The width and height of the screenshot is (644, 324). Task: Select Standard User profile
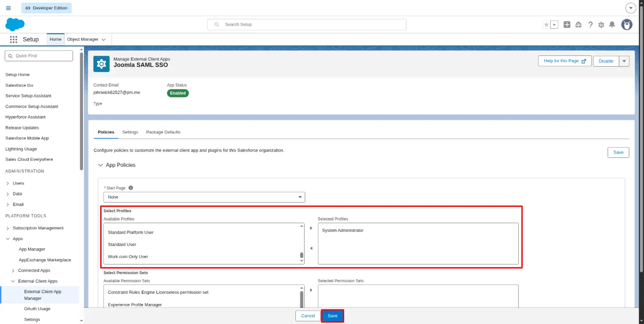(122, 245)
